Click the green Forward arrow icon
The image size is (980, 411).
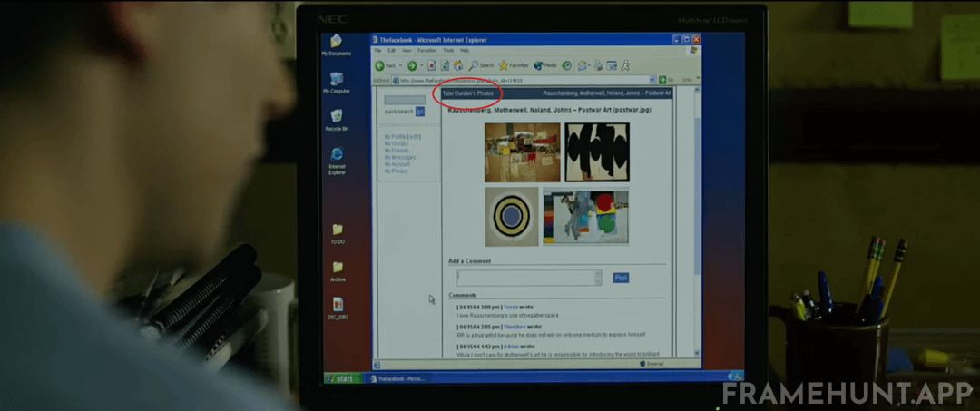pyautogui.click(x=412, y=65)
